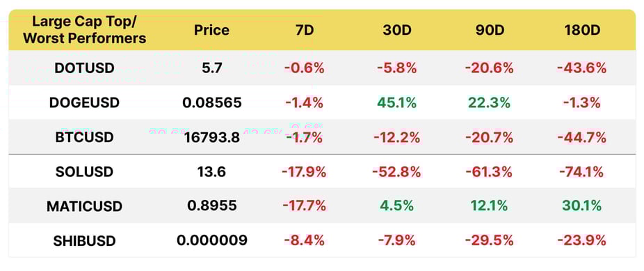Image resolution: width=644 pixels, height=271 pixels.
Task: Select DOGEUSD 90D value 22.3%
Action: click(x=489, y=102)
